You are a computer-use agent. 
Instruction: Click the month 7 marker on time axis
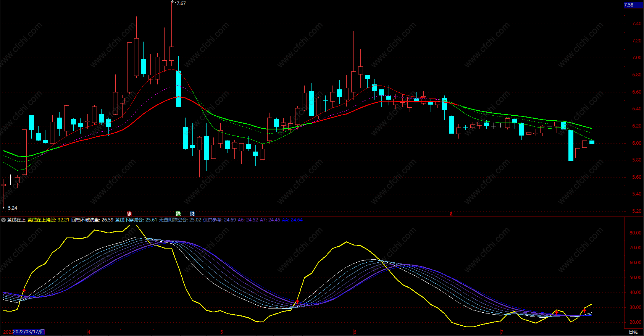(502, 332)
